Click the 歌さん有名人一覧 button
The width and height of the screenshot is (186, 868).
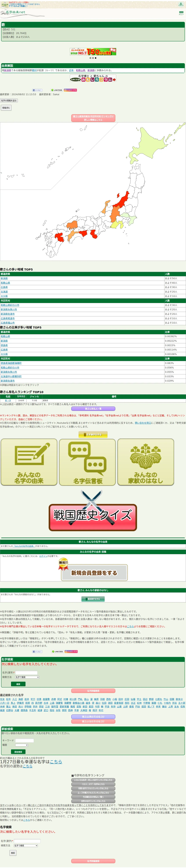pos(93,409)
